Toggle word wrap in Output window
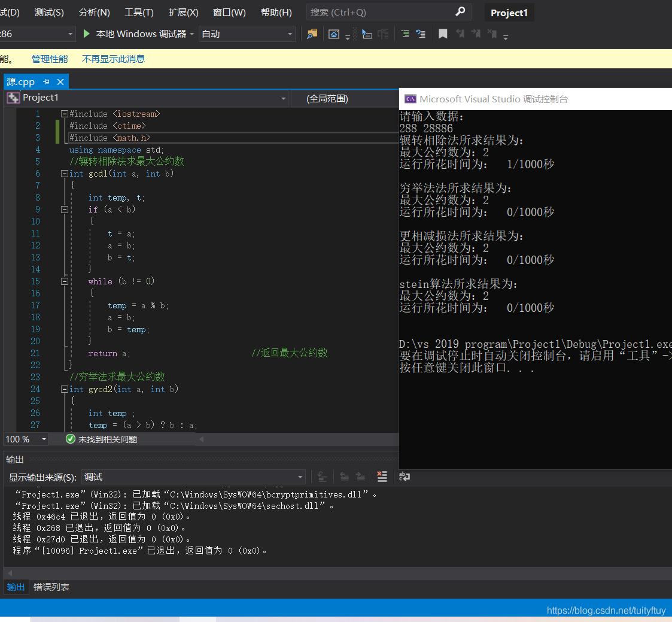 pyautogui.click(x=405, y=477)
